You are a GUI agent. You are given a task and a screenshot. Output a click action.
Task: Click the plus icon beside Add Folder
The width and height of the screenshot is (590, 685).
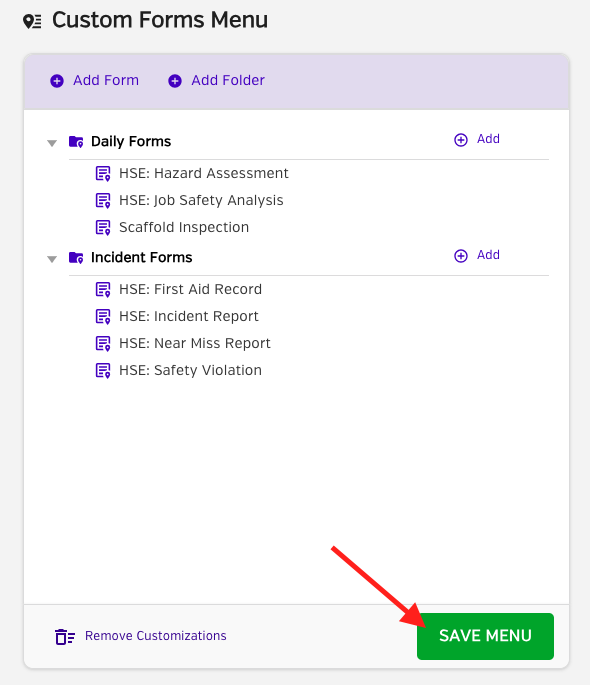click(175, 81)
